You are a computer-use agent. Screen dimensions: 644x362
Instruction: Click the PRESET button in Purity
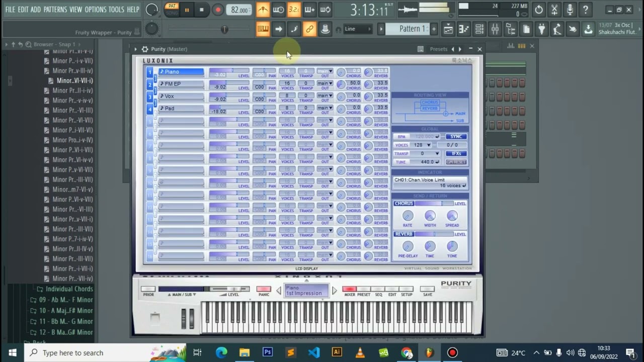pyautogui.click(x=363, y=289)
